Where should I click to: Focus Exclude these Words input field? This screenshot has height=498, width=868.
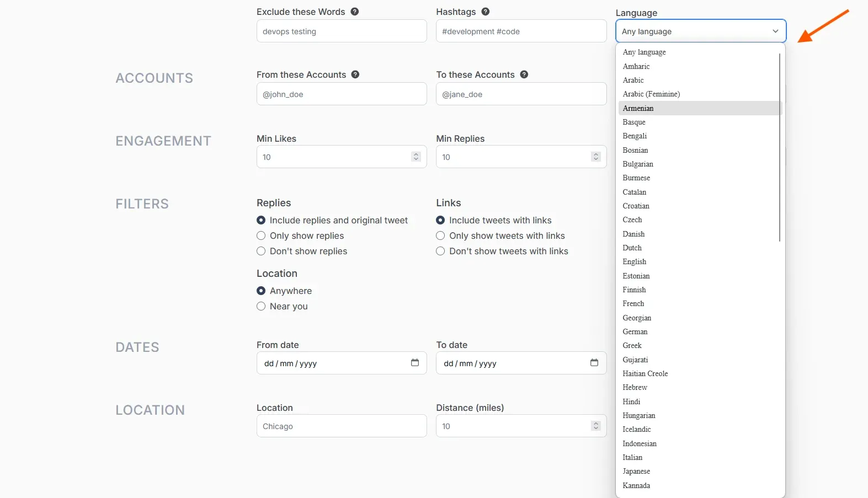(342, 31)
